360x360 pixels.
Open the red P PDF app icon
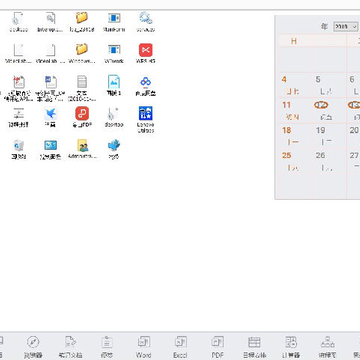point(82,113)
